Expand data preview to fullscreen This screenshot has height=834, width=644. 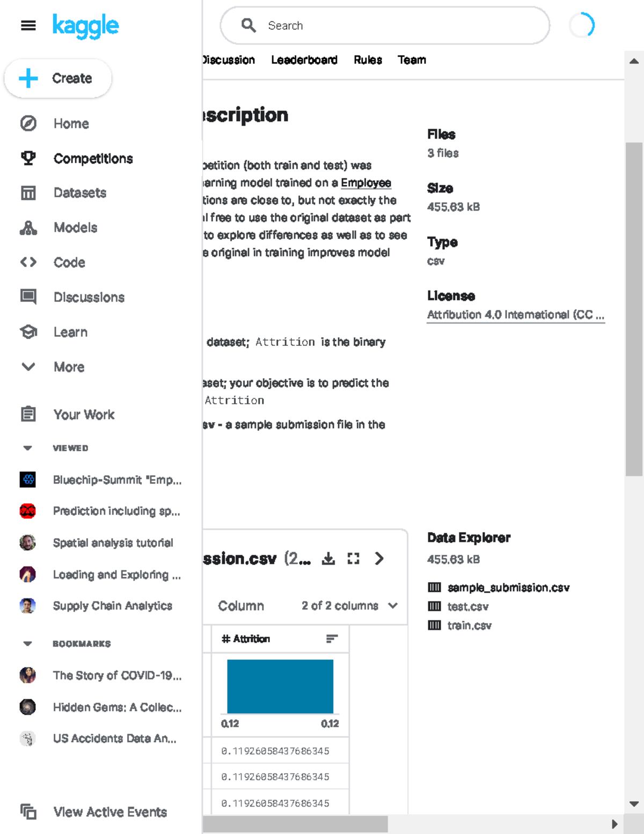click(x=354, y=559)
